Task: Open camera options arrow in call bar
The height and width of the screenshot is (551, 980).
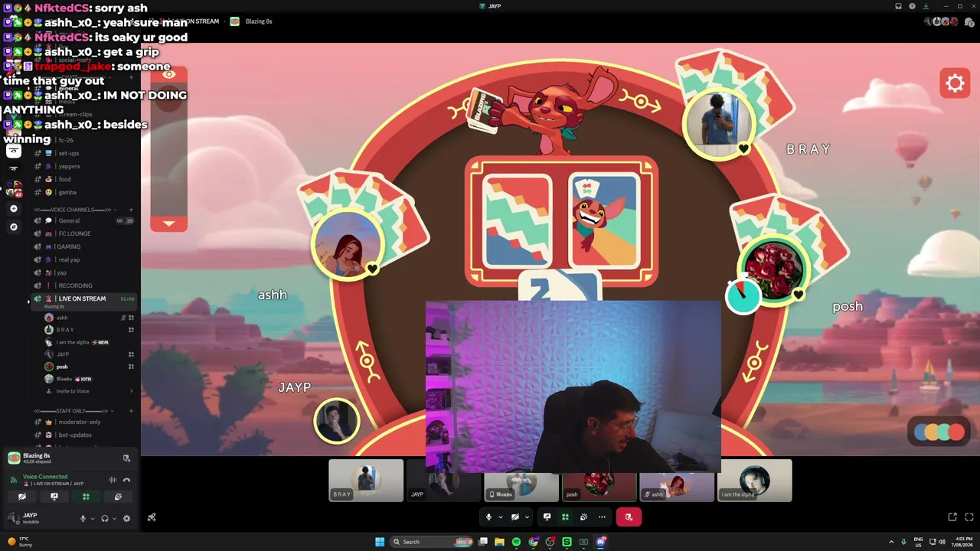Action: click(527, 517)
